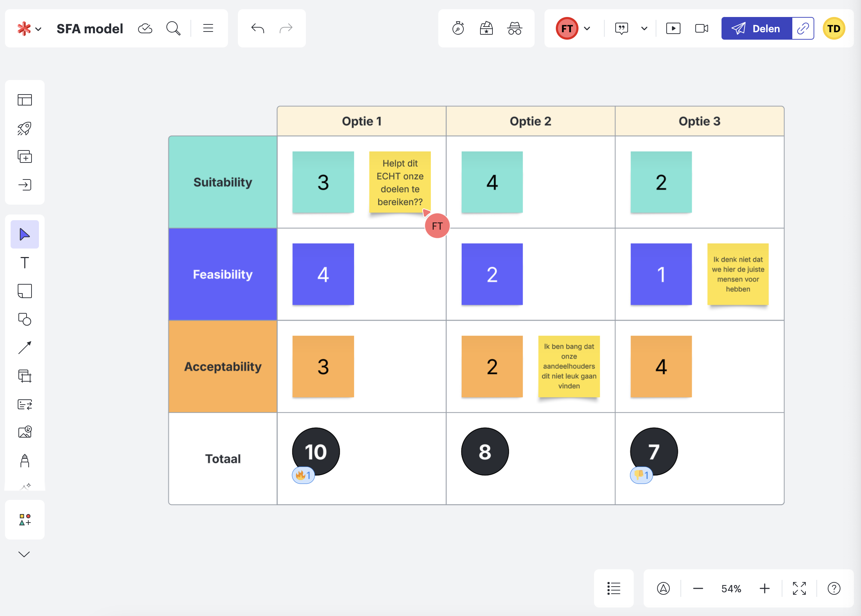Select the Text tool in left toolbar
The width and height of the screenshot is (861, 616).
pyautogui.click(x=25, y=263)
